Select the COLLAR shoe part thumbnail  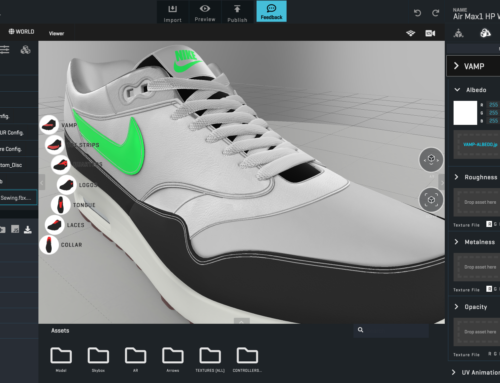pyautogui.click(x=49, y=245)
